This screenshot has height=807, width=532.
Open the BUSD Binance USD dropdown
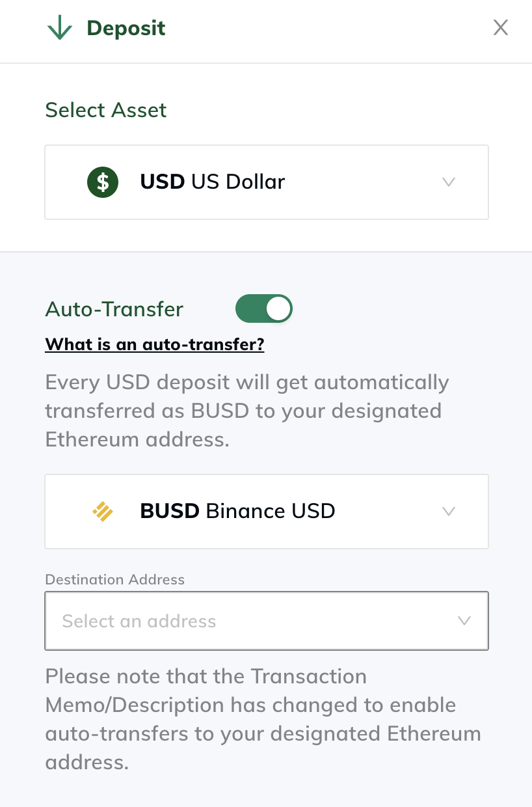pos(267,512)
